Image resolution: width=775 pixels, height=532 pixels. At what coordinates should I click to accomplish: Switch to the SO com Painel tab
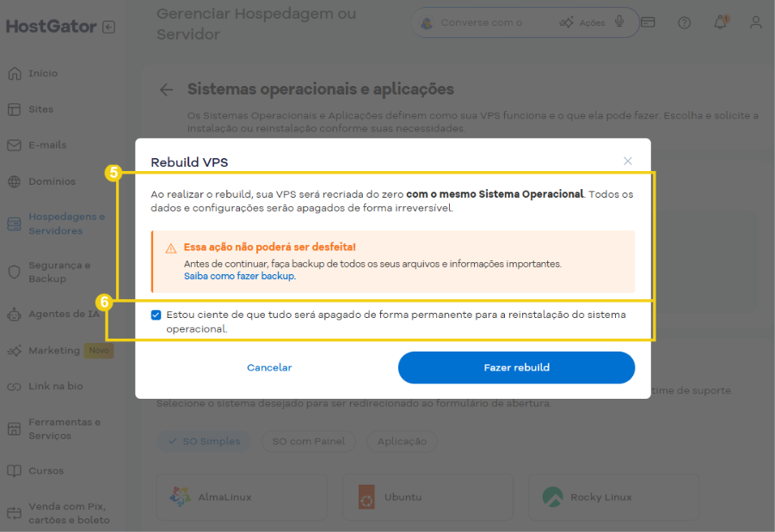[x=308, y=439]
